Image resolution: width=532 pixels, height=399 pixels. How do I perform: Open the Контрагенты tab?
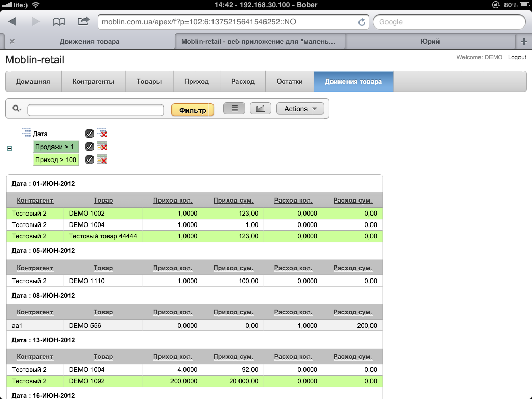[94, 82]
